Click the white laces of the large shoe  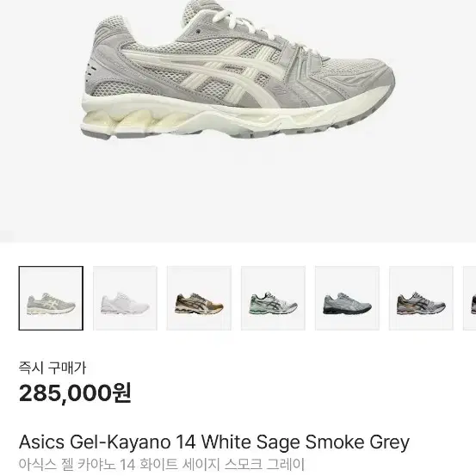click(x=243, y=22)
